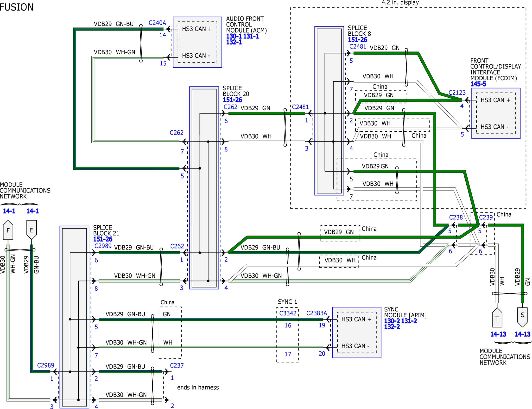
Task: Click the 'AUDIO FRONT CONTROL MODULE (ACM)' label
Action: 247,24
